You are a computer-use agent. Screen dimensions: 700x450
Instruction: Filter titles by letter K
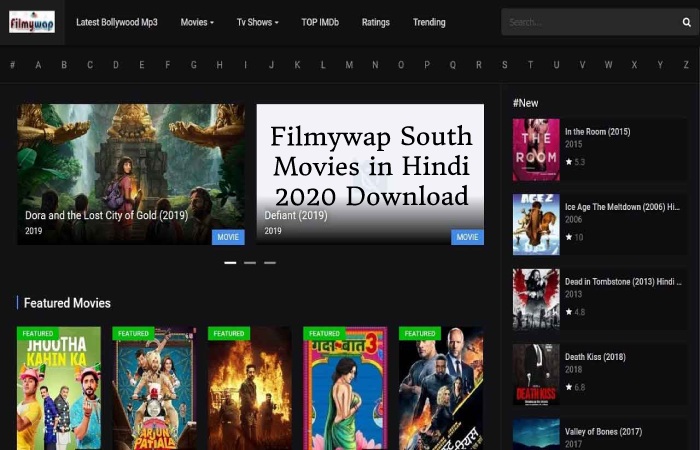297,65
